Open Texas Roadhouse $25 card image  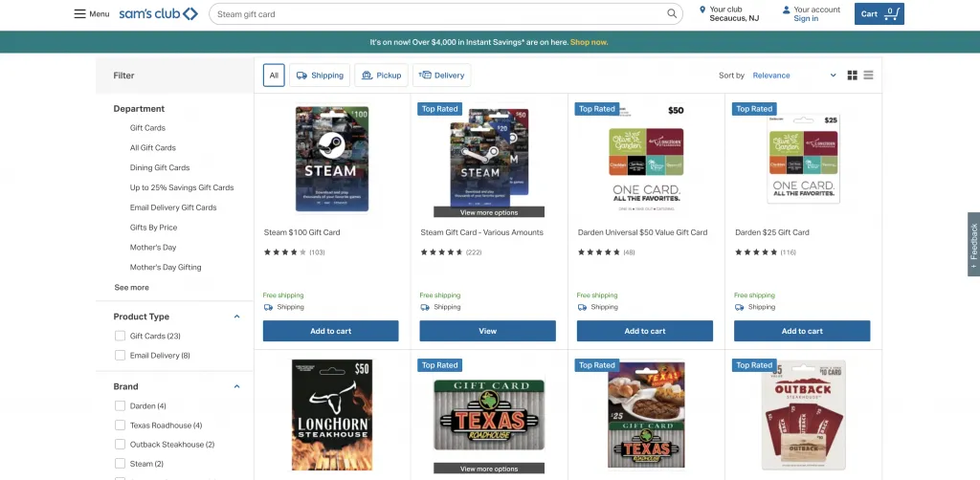646,415
